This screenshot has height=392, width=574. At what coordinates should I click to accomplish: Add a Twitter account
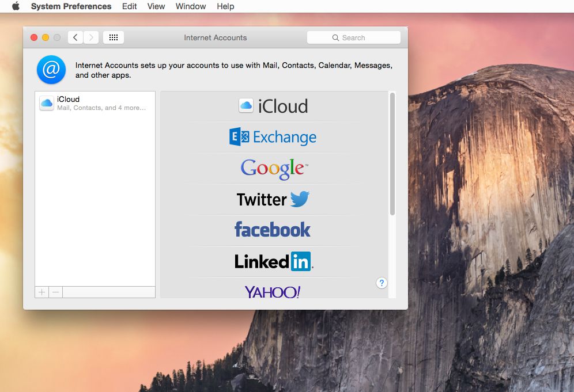[x=273, y=199]
